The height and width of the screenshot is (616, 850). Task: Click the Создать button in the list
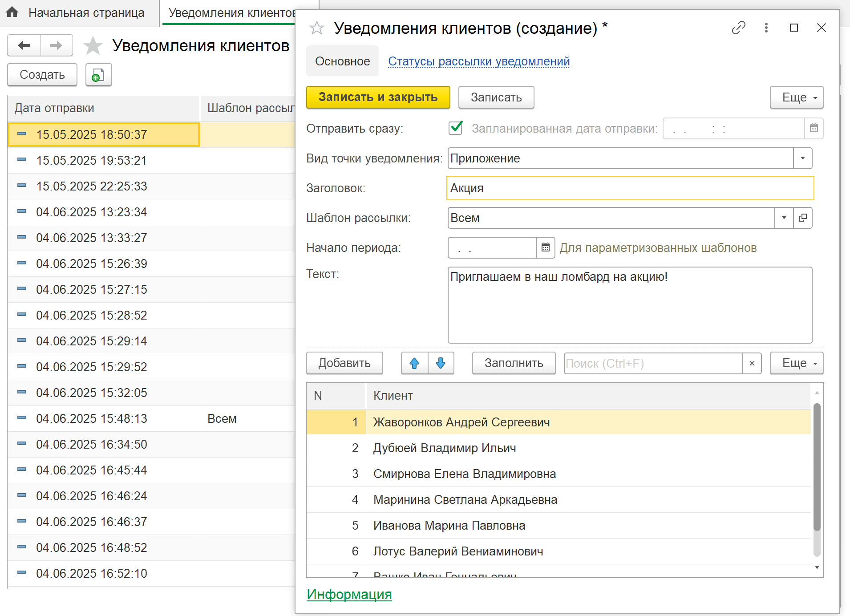tap(42, 75)
